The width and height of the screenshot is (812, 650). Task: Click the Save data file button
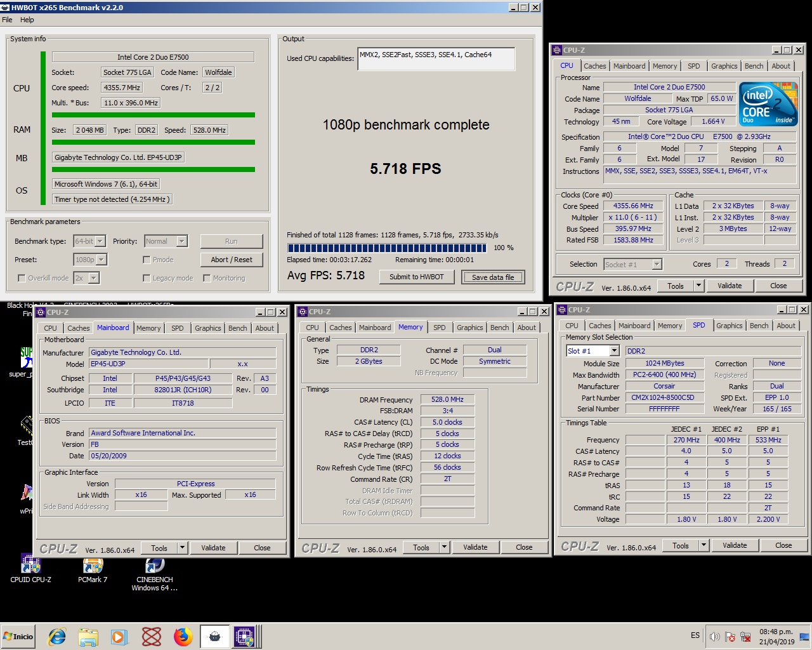pyautogui.click(x=493, y=277)
